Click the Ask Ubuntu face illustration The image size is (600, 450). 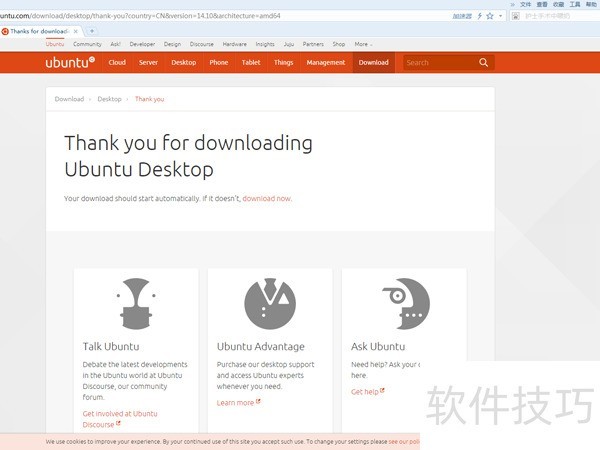[x=406, y=303]
